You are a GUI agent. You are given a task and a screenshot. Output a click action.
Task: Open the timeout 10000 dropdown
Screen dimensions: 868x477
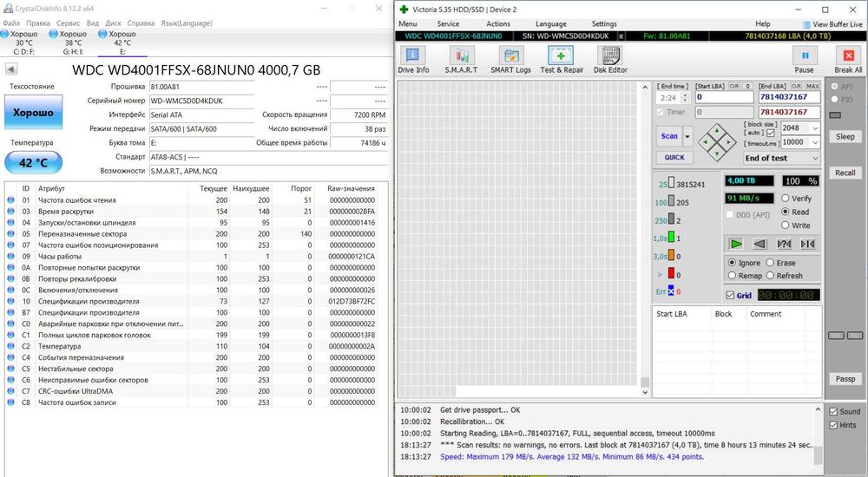[815, 142]
